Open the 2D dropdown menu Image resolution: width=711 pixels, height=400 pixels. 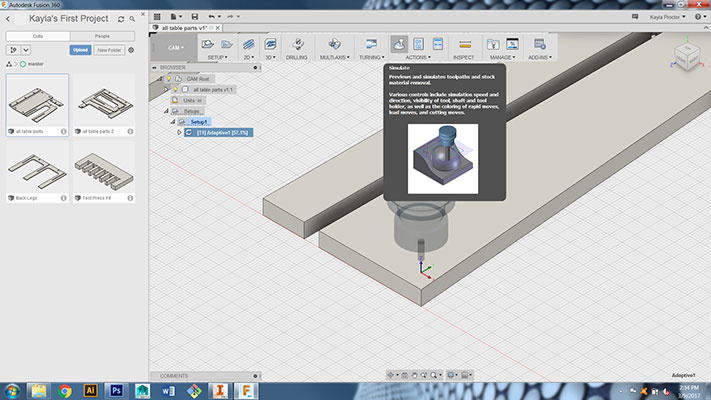249,58
